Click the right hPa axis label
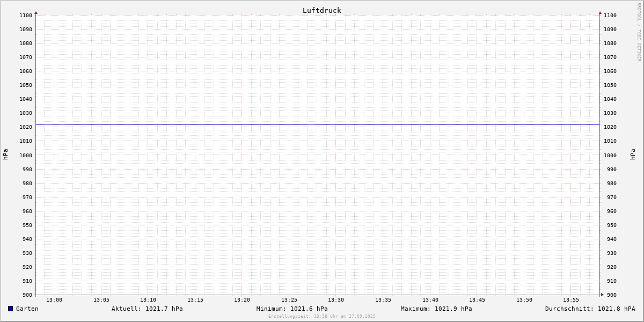 click(x=633, y=155)
